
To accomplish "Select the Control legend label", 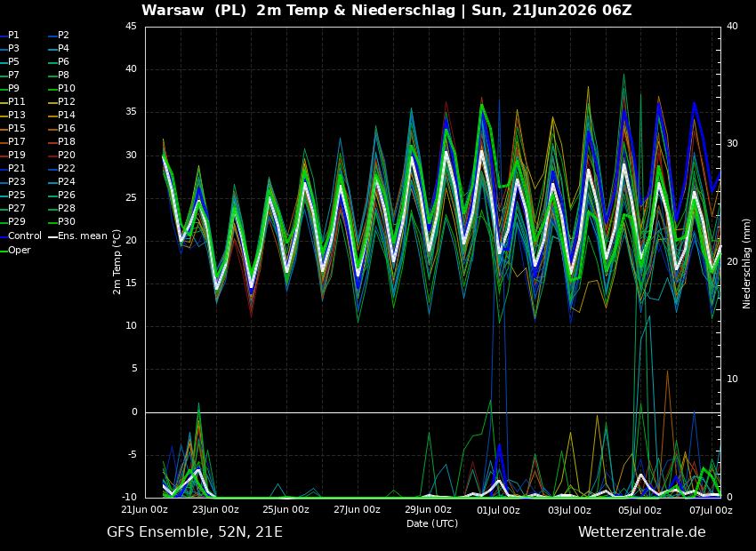I will tap(25, 236).
